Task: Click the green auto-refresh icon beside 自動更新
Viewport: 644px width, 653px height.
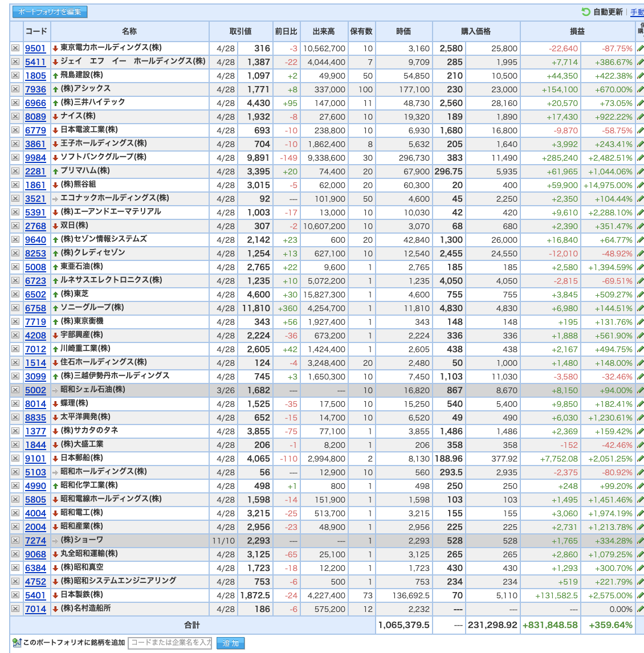Action: [x=586, y=11]
